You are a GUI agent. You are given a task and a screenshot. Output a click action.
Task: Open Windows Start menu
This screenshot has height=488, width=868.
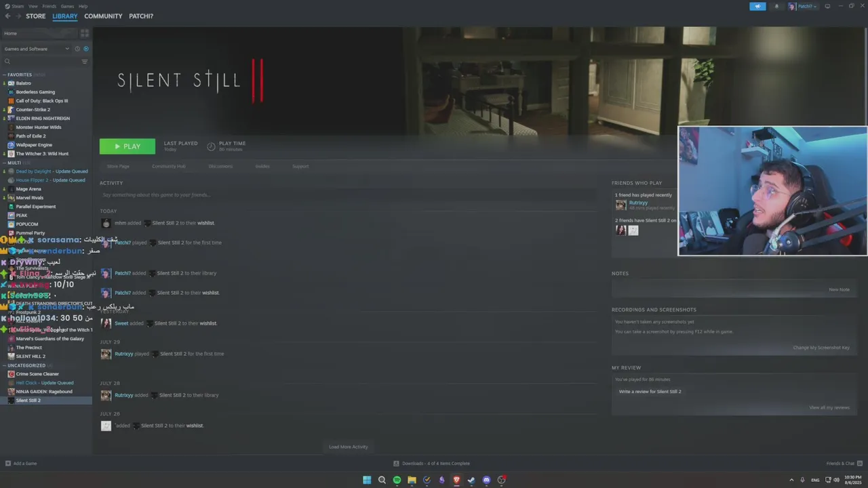pyautogui.click(x=367, y=480)
